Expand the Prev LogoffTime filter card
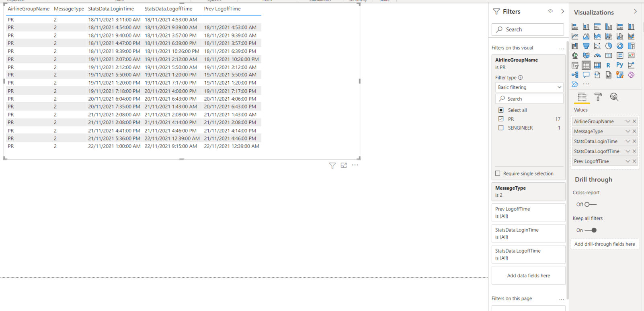The width and height of the screenshot is (644, 311). pyautogui.click(x=528, y=212)
